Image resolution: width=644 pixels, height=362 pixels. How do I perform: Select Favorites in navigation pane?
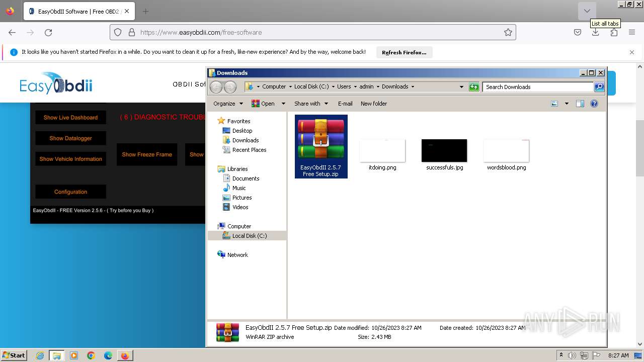click(238, 121)
